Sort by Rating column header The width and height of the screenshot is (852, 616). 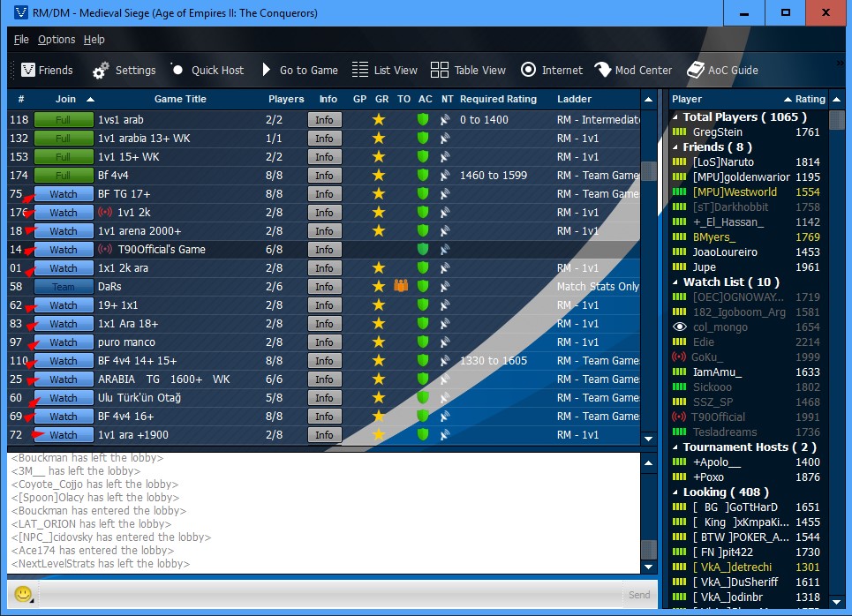pos(810,99)
